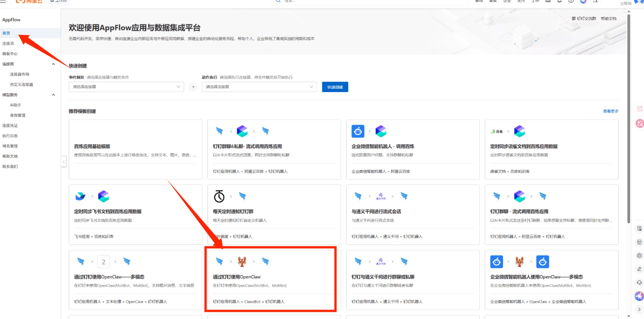Image resolution: width=644 pixels, height=319 pixels.
Task: Click the pink translate icon on right edge
Action: 640,124
